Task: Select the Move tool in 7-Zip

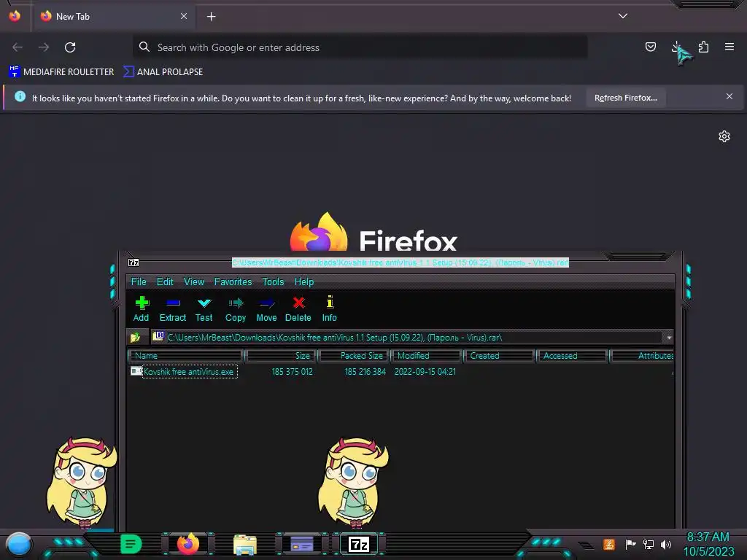Action: pos(267,308)
